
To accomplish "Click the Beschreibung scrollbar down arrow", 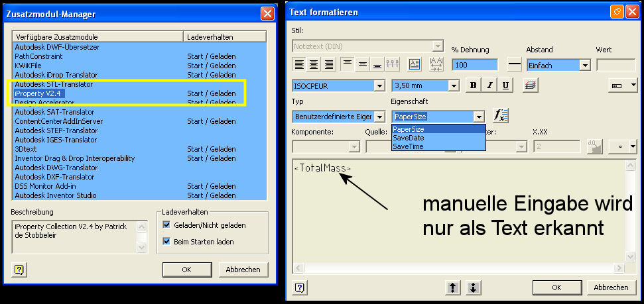I will pos(142,247).
